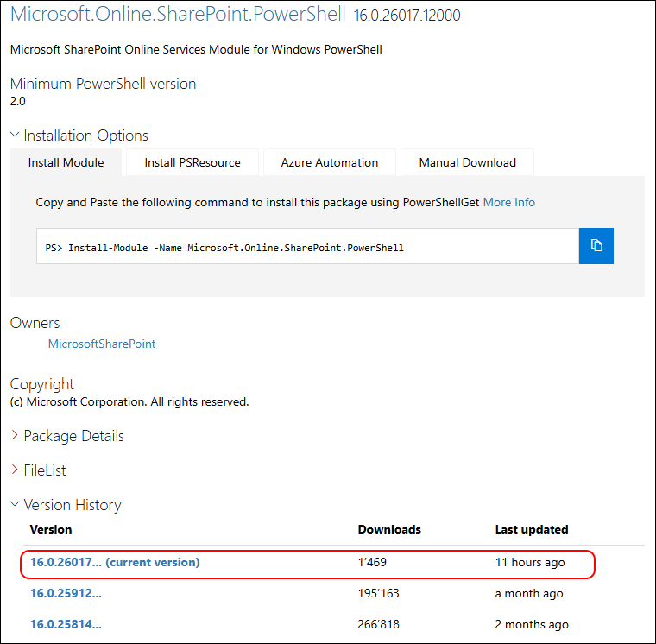Viewport: 656px width, 644px height.
Task: Click the '2 months ago' timestamp
Action: [x=532, y=624]
